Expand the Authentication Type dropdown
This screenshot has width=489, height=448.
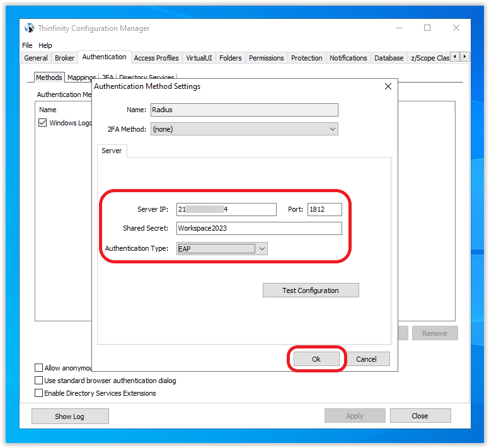point(222,248)
